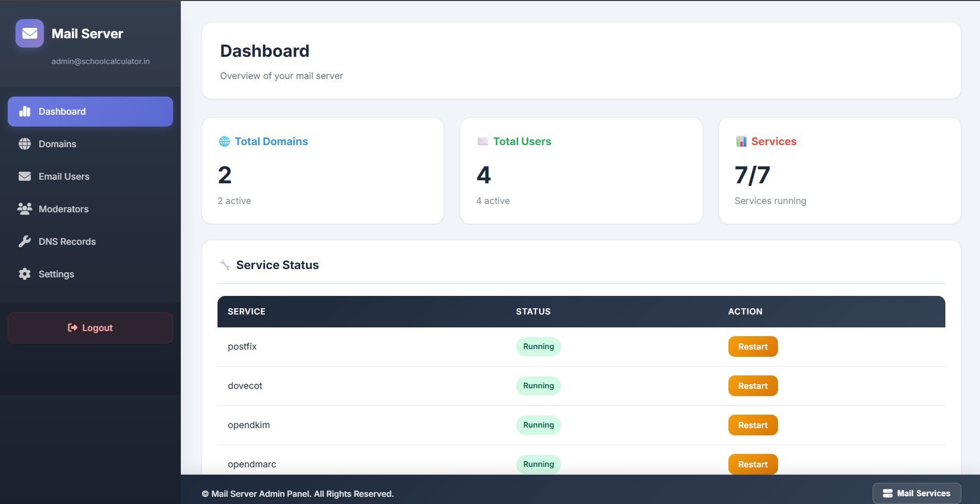The height and width of the screenshot is (504, 980).
Task: Open the DNS Records menu item
Action: (x=67, y=242)
